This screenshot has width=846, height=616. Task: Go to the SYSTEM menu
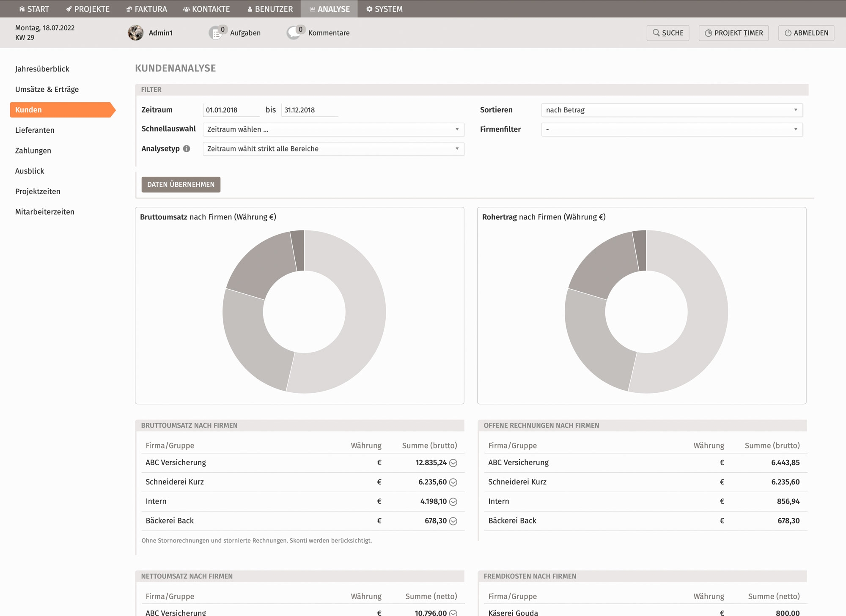point(384,9)
